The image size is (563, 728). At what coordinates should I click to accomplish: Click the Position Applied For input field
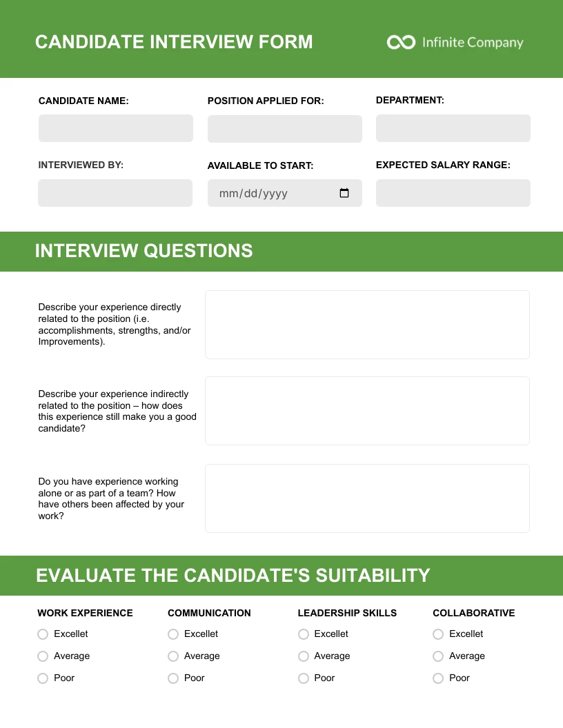coord(284,128)
